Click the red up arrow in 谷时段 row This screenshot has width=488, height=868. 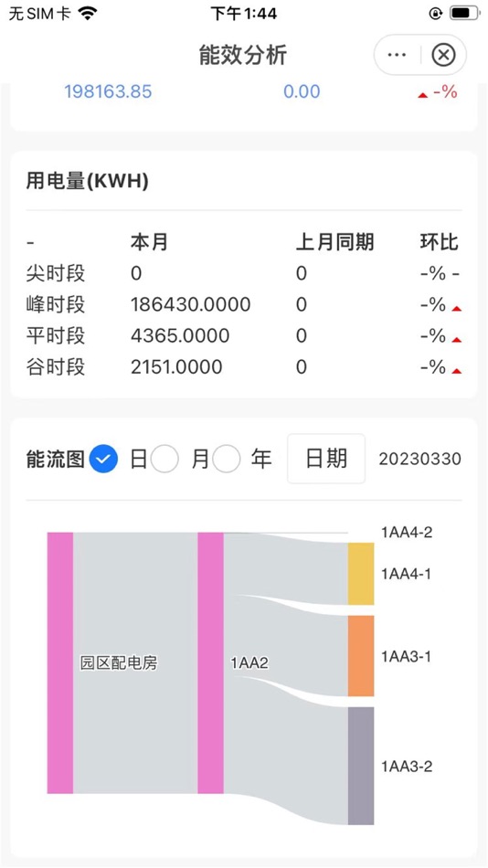(456, 371)
